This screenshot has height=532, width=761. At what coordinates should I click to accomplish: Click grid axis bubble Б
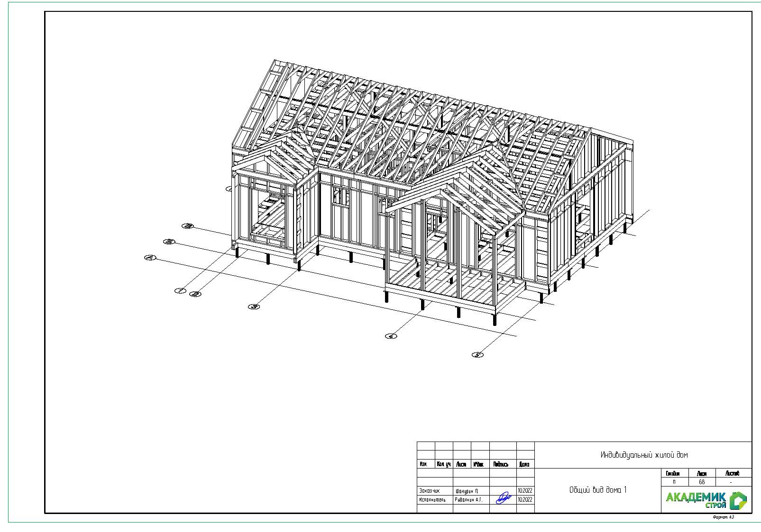coord(169,242)
